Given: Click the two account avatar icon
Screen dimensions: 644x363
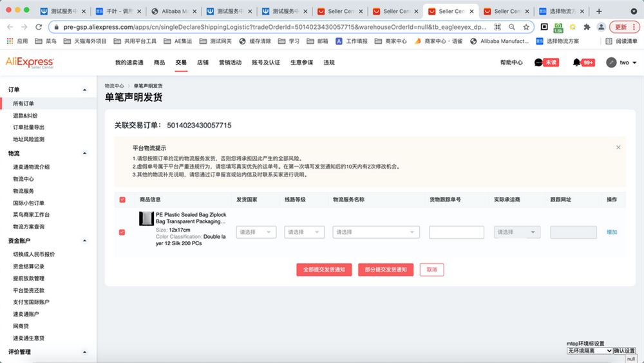Looking at the screenshot, I should [611, 62].
